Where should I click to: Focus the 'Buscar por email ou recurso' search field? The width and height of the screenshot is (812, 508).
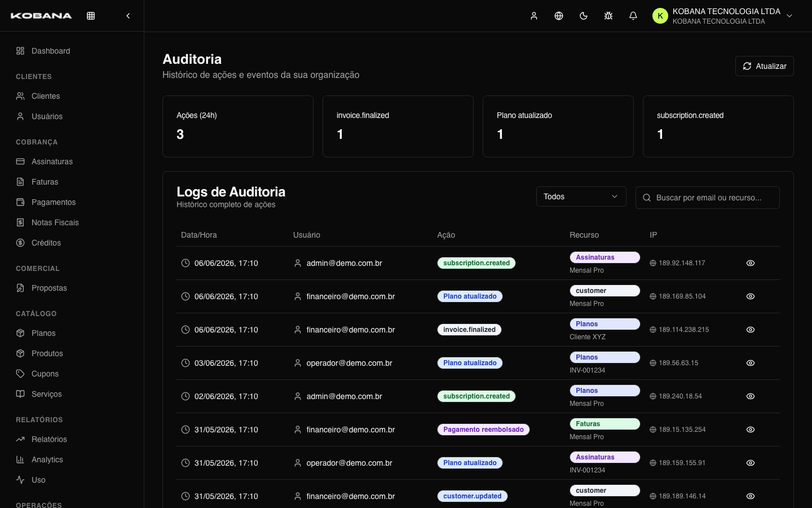pyautogui.click(x=708, y=198)
